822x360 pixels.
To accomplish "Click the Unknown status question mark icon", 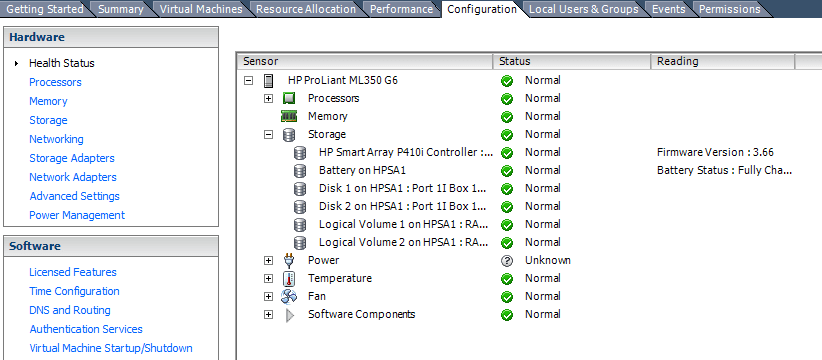I will coord(507,260).
